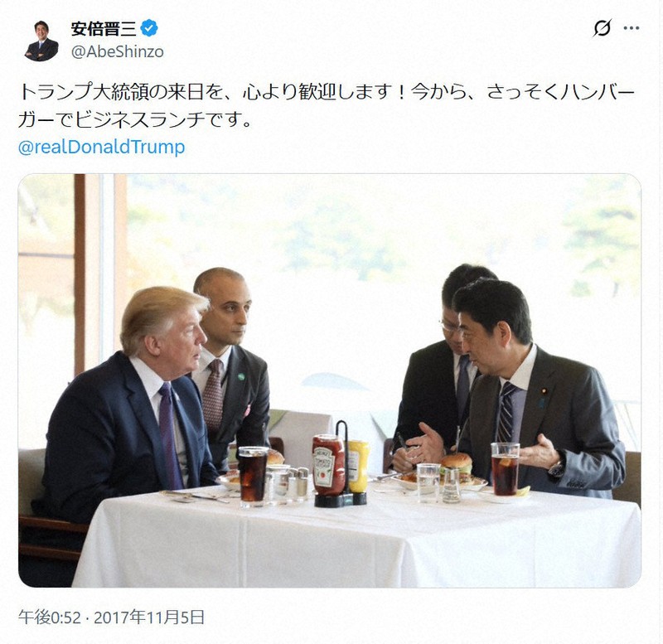This screenshot has width=663, height=644.
Task: Open the three-dot more options menu
Action: 632,28
